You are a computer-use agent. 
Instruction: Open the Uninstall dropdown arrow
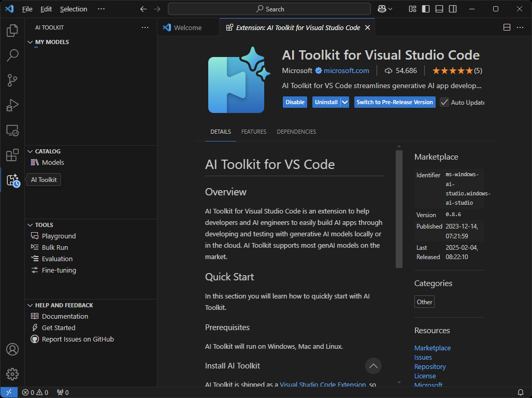pos(344,102)
